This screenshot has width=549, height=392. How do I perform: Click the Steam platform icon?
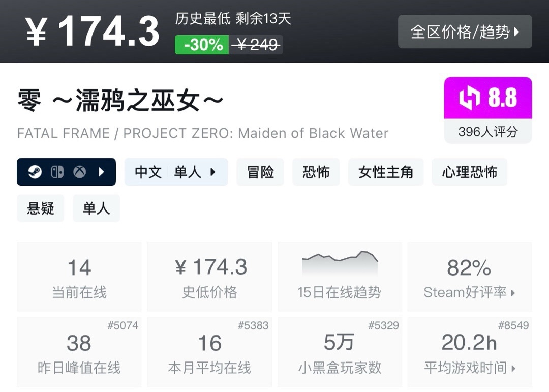pos(35,172)
